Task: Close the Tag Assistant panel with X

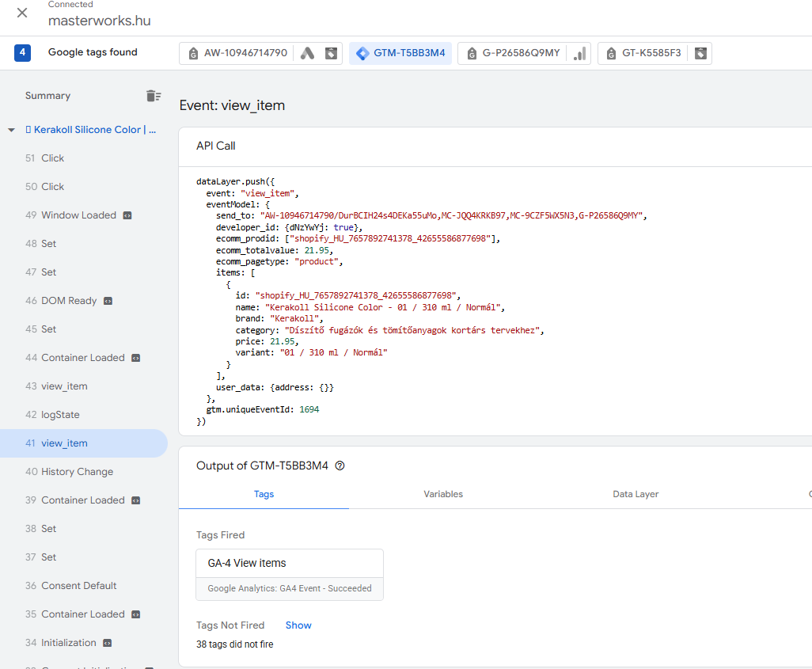Action: click(21, 13)
